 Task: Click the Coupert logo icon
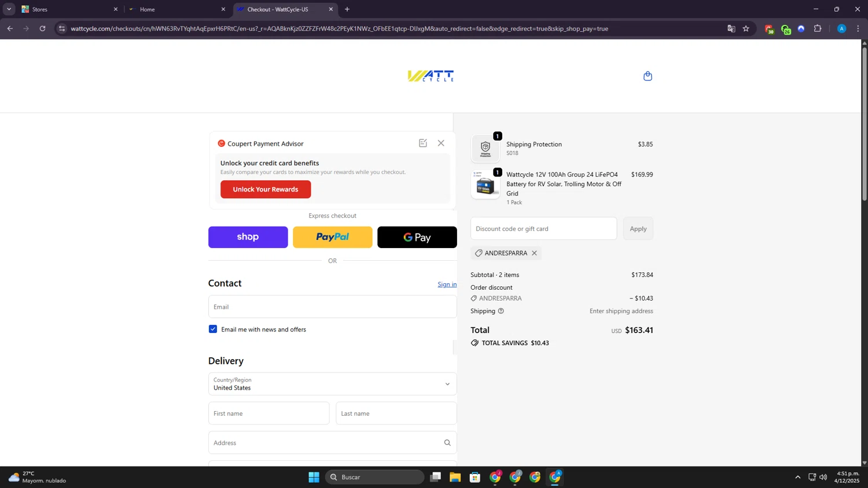click(221, 143)
